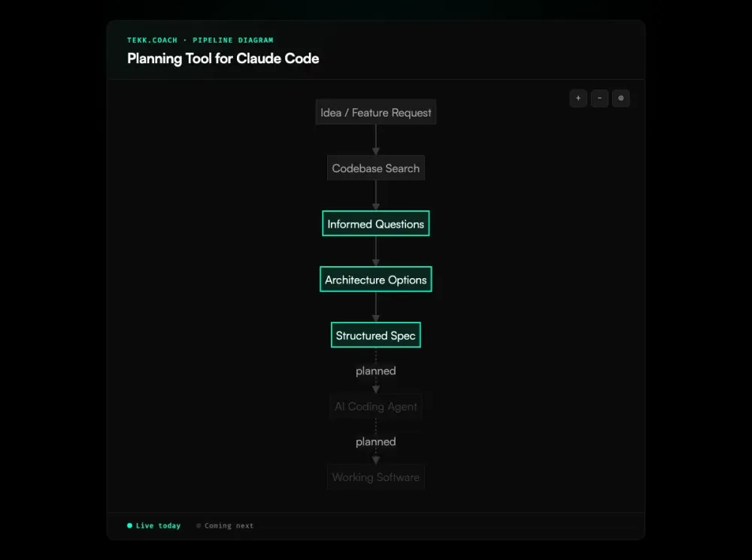Click the Informed Questions button
Viewport: 752px width, 560px height.
pos(375,223)
